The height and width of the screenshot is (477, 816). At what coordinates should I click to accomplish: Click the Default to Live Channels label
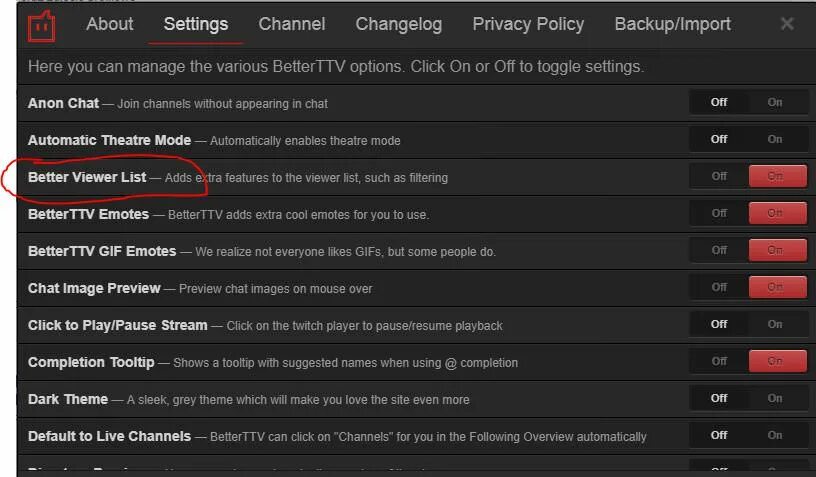(x=109, y=436)
